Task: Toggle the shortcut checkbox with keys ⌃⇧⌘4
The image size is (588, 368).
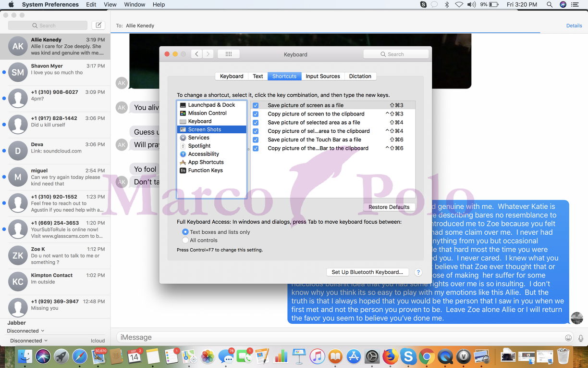Action: point(256,131)
